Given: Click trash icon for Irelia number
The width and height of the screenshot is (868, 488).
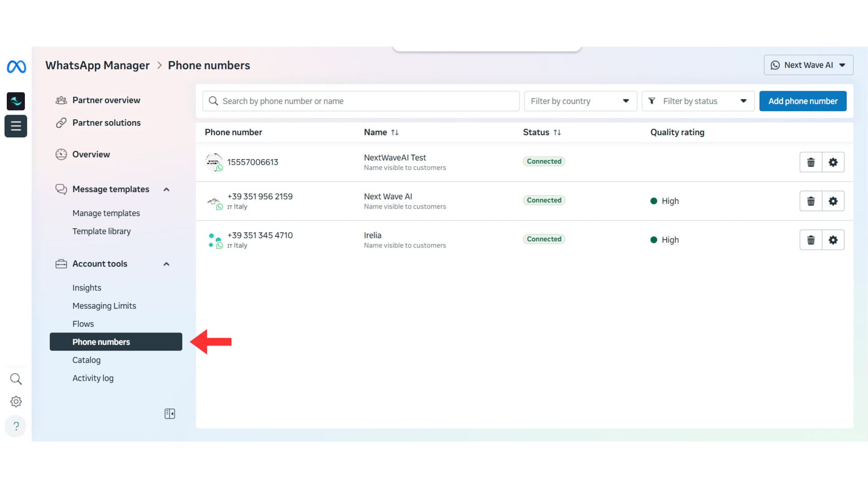Looking at the screenshot, I should pyautogui.click(x=811, y=240).
